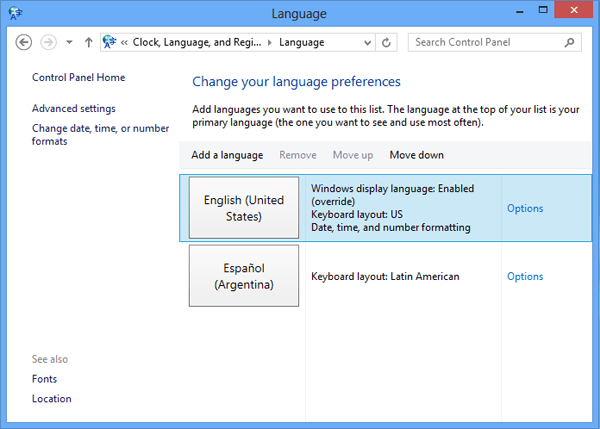Viewport: 600px width, 429px height.
Task: Click the Move up command
Action: click(x=352, y=155)
